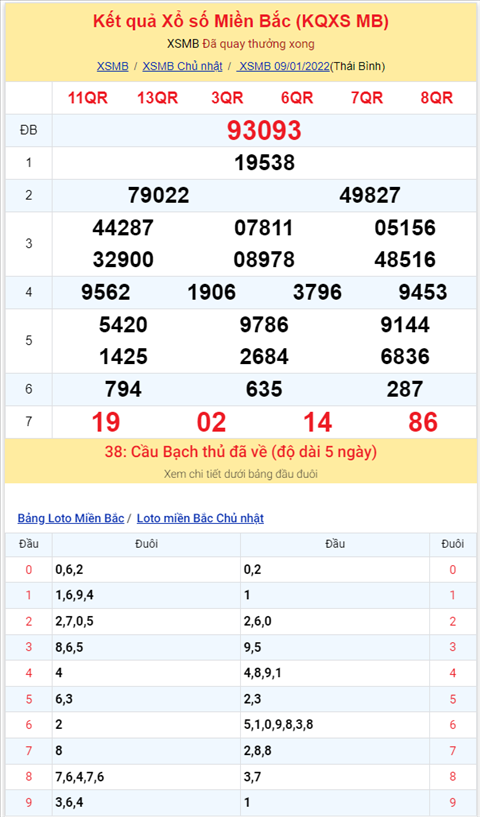Click sixth prize number 287
The width and height of the screenshot is (480, 817).
405,389
